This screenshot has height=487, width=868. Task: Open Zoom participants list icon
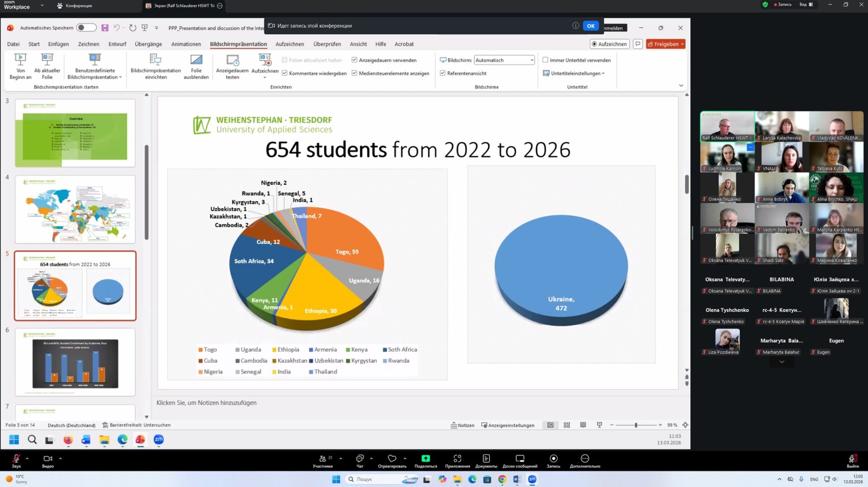coord(323,459)
